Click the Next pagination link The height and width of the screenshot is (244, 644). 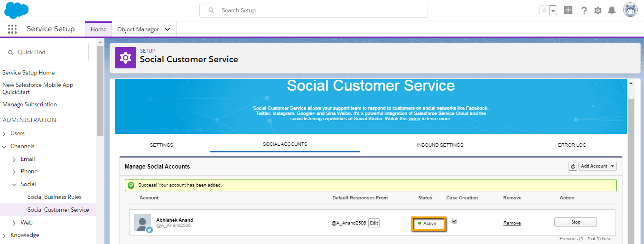[x=607, y=239]
